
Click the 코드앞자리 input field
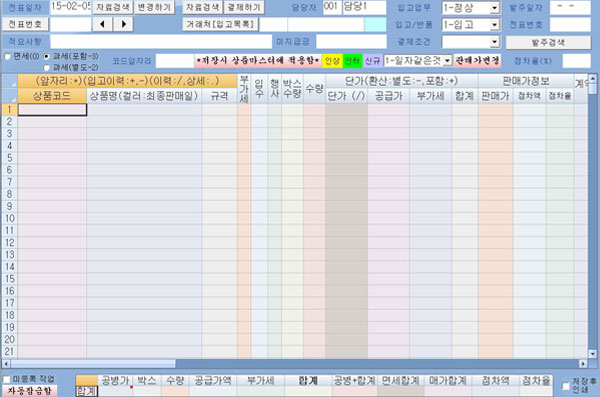coord(175,60)
